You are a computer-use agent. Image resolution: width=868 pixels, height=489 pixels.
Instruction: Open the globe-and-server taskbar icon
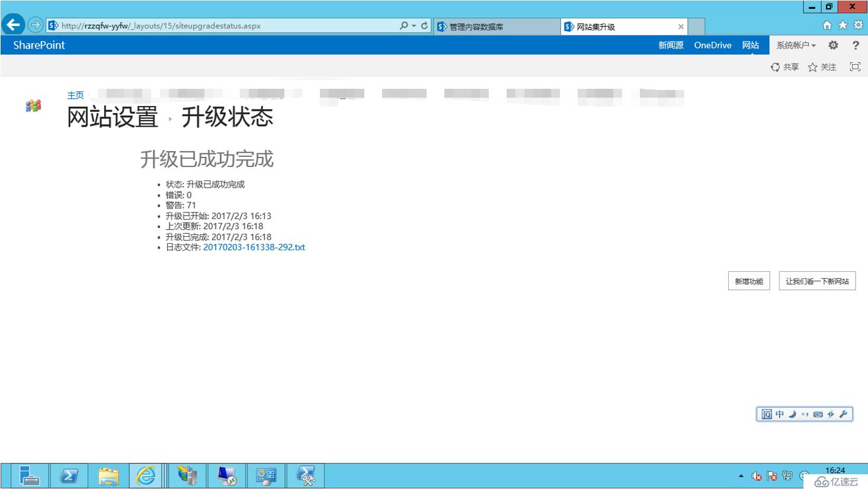[187, 476]
